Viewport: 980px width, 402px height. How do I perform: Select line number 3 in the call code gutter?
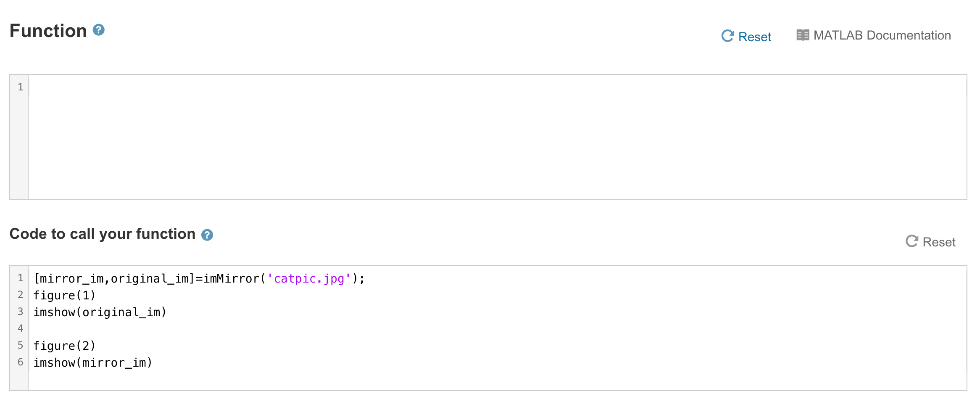pos(20,312)
